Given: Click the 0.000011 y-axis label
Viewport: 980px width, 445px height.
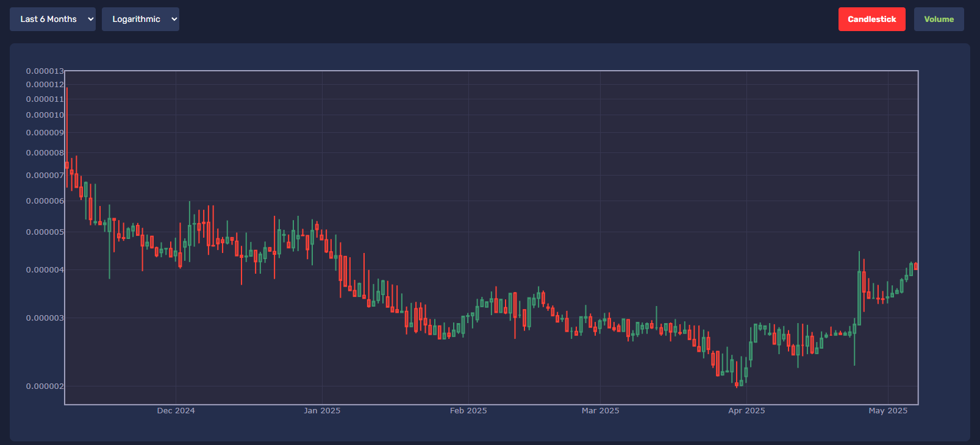Looking at the screenshot, I should click(45, 99).
